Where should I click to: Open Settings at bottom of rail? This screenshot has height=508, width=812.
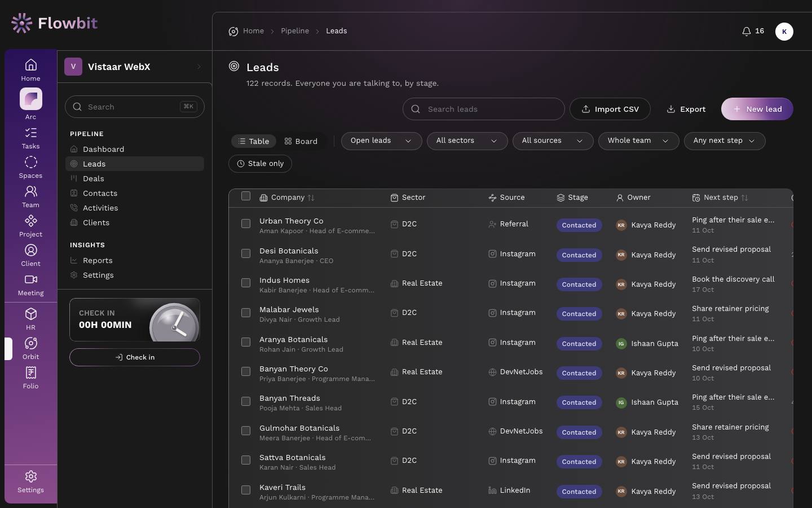[x=30, y=482]
